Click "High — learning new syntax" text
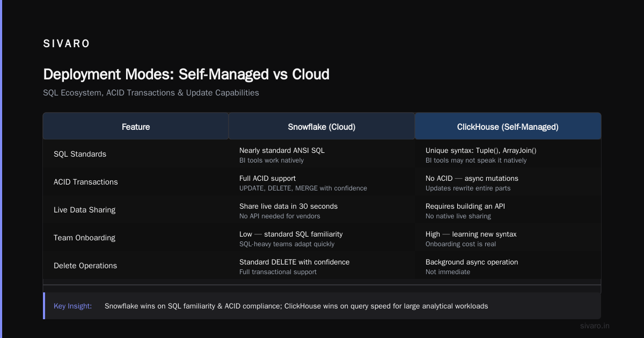The image size is (644, 338). [471, 234]
